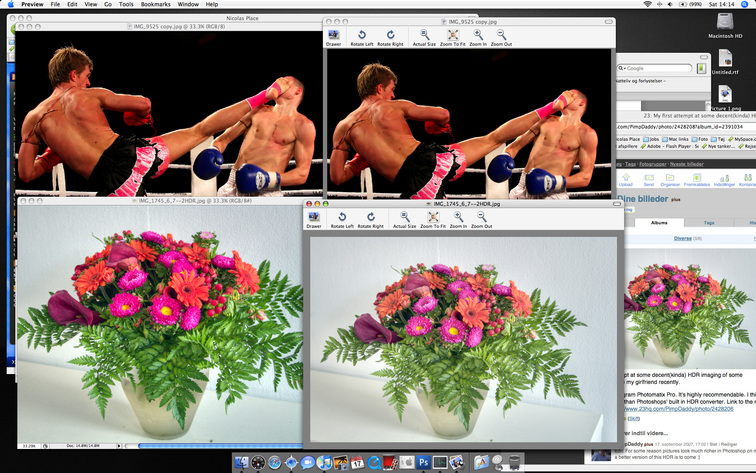Viewport: 756px width, 473px height.
Task: Click the Rediger link under the comment
Action: (x=729, y=444)
